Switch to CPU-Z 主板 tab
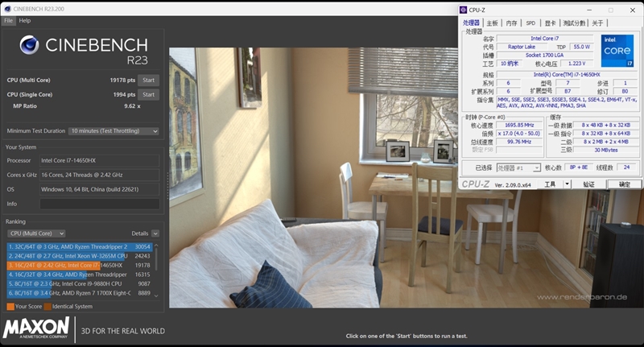The height and width of the screenshot is (347, 644). [x=492, y=23]
